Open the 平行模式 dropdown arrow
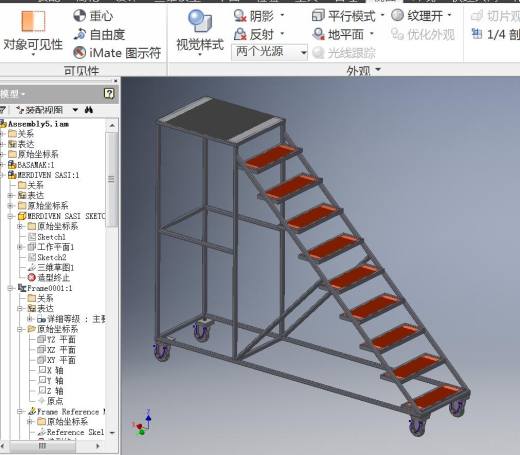Screen dimensions: 520x455 pyautogui.click(x=382, y=15)
